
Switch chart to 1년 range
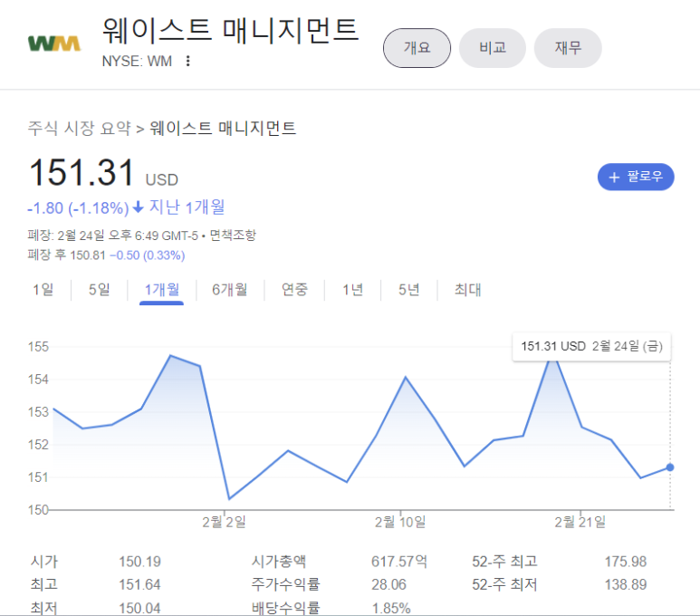(352, 290)
